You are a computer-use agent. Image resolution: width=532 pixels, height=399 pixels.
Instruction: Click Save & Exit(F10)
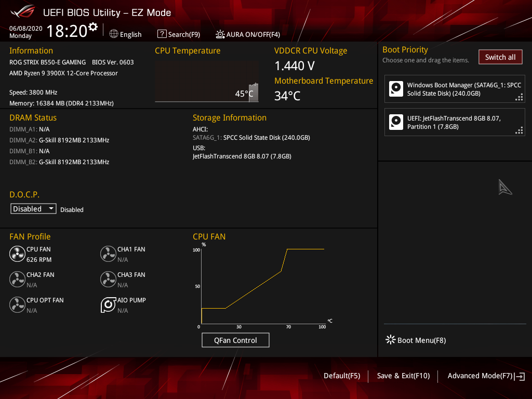[x=403, y=376]
